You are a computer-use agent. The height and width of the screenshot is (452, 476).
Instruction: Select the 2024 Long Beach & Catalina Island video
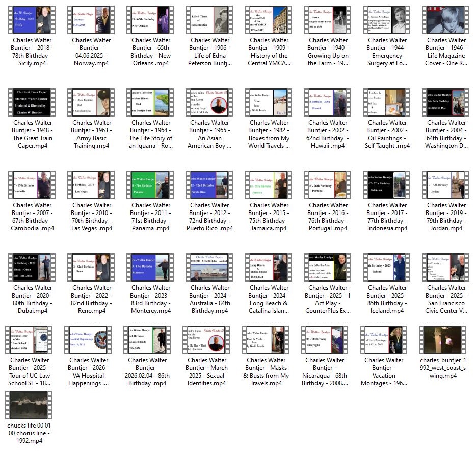(x=269, y=268)
